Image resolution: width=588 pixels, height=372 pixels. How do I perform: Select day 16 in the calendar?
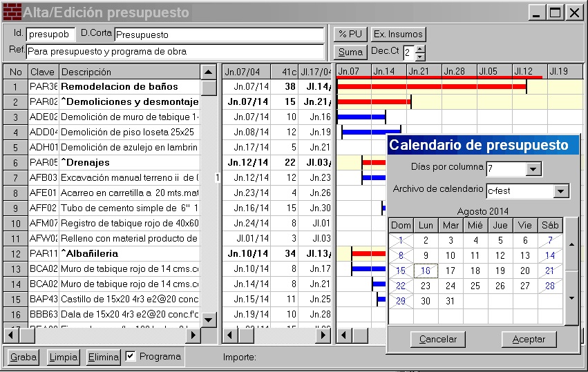click(426, 271)
